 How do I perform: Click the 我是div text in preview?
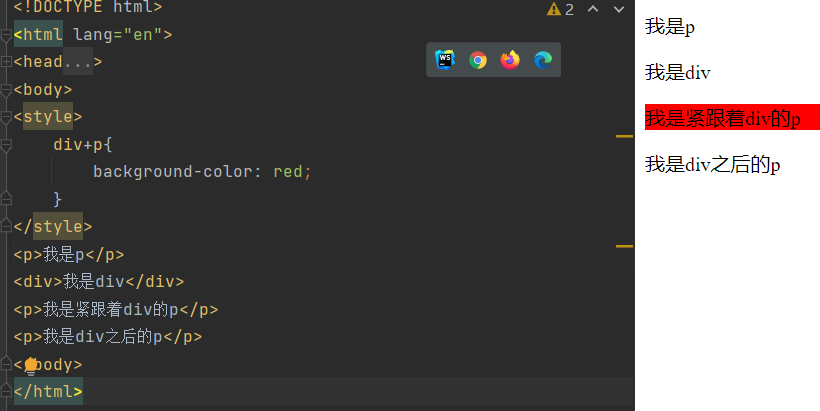pyautogui.click(x=677, y=72)
